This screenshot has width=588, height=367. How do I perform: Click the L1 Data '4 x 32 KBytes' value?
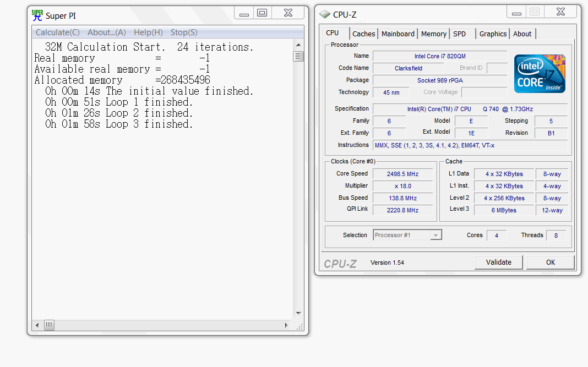tap(504, 174)
